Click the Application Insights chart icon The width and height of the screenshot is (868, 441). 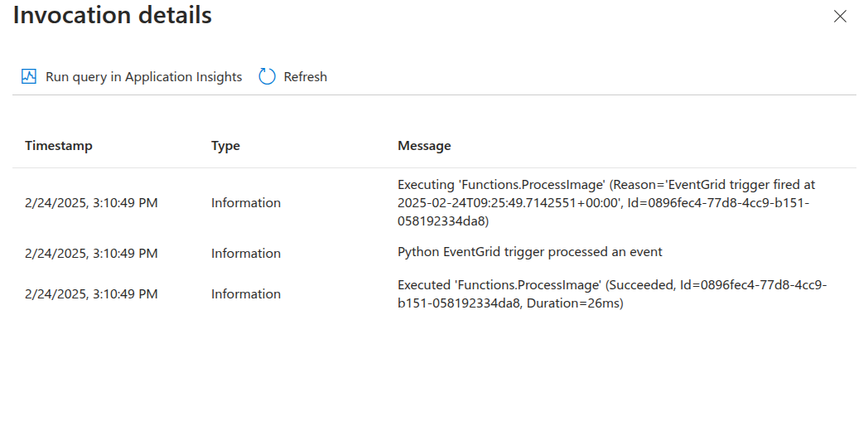[29, 76]
